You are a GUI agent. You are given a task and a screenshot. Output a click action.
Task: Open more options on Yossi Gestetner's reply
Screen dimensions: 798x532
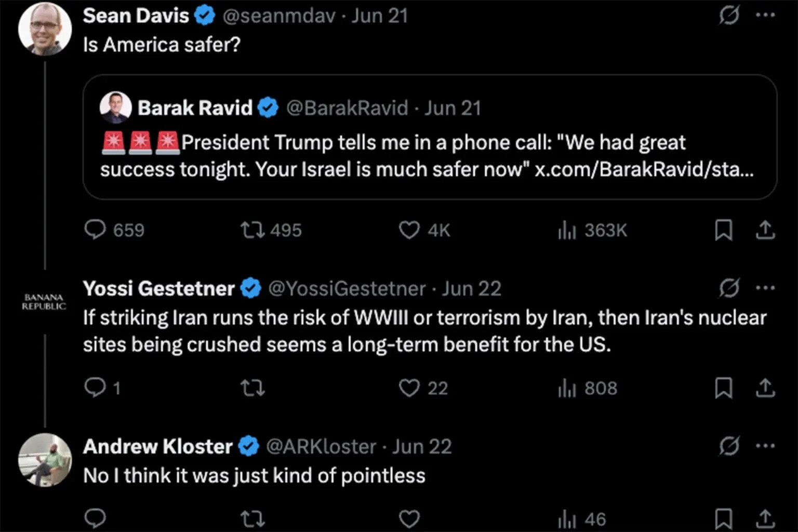[x=765, y=287]
